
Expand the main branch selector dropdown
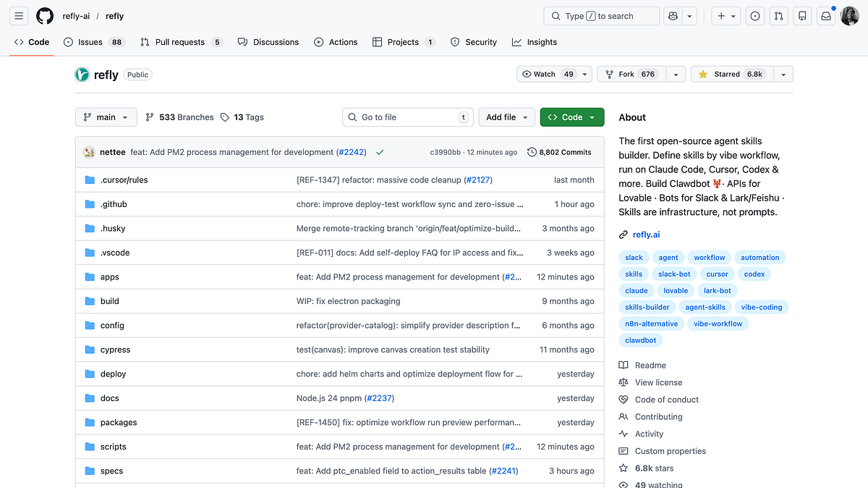pyautogui.click(x=106, y=117)
